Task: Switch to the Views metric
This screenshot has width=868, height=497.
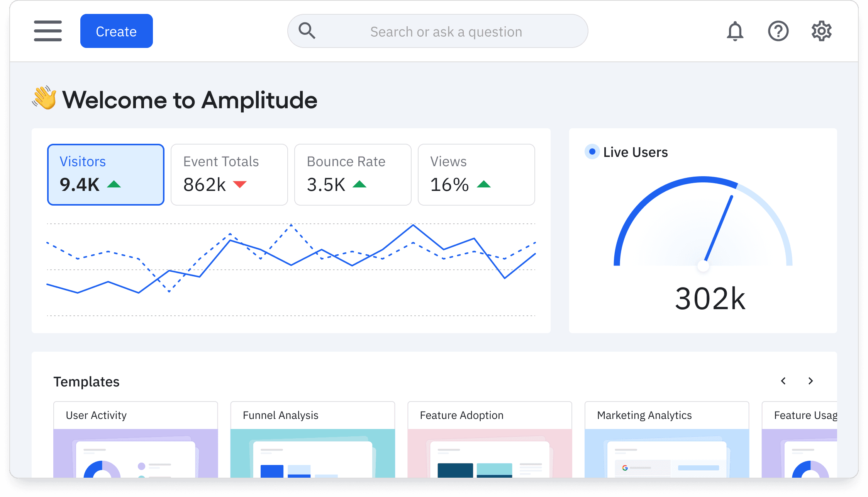Action: coord(476,174)
